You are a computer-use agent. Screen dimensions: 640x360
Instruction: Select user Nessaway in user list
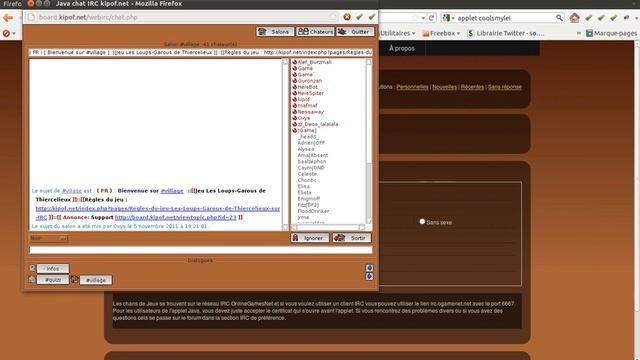pos(310,112)
